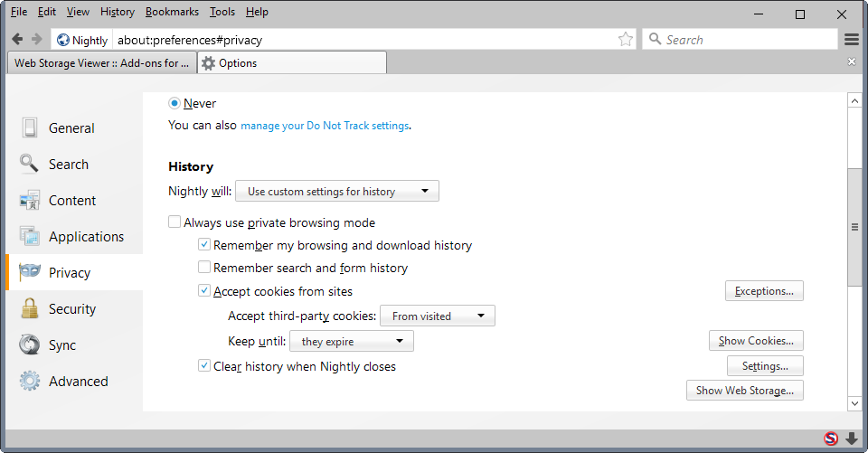
Task: Switch to the Options tab
Action: pyautogui.click(x=292, y=63)
